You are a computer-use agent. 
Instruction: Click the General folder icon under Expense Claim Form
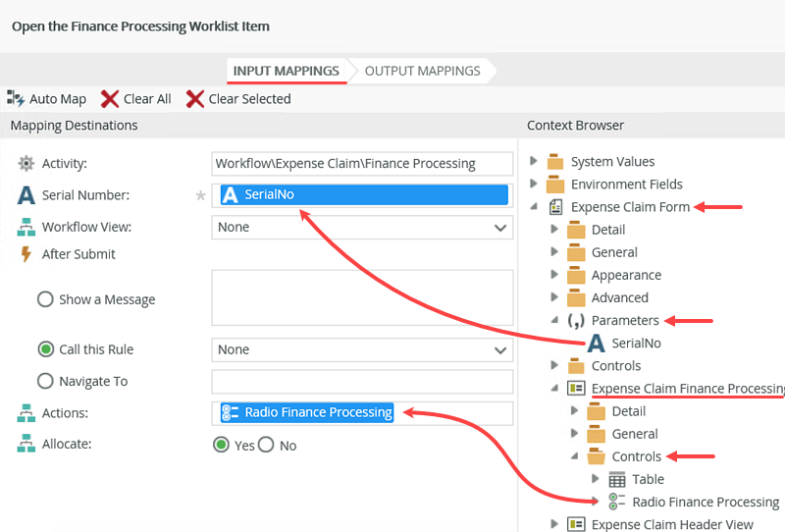click(x=576, y=252)
